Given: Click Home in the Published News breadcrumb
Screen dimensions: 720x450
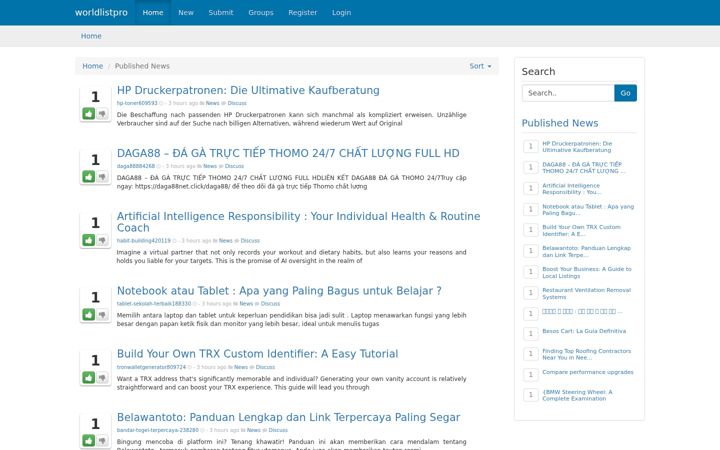Looking at the screenshot, I should tap(93, 66).
